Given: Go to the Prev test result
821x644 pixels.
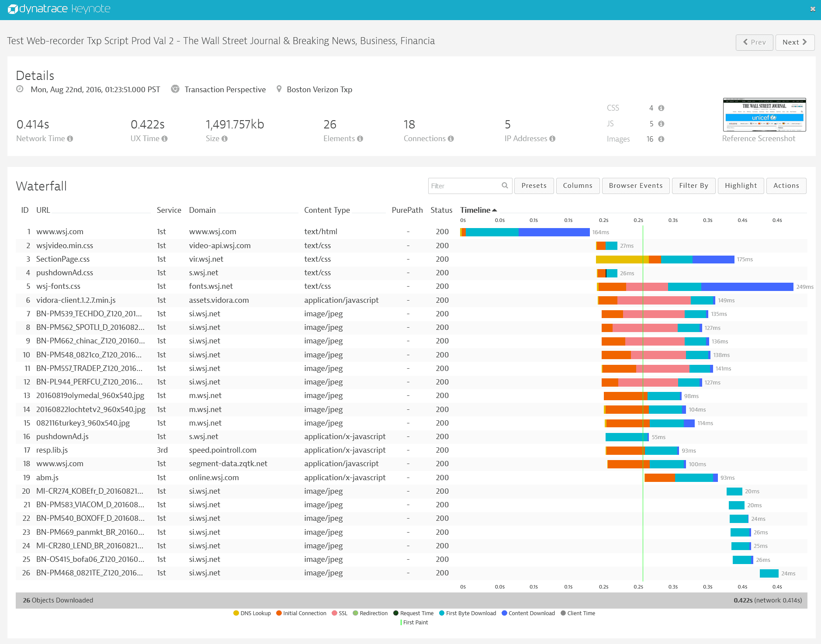Looking at the screenshot, I should coord(754,42).
